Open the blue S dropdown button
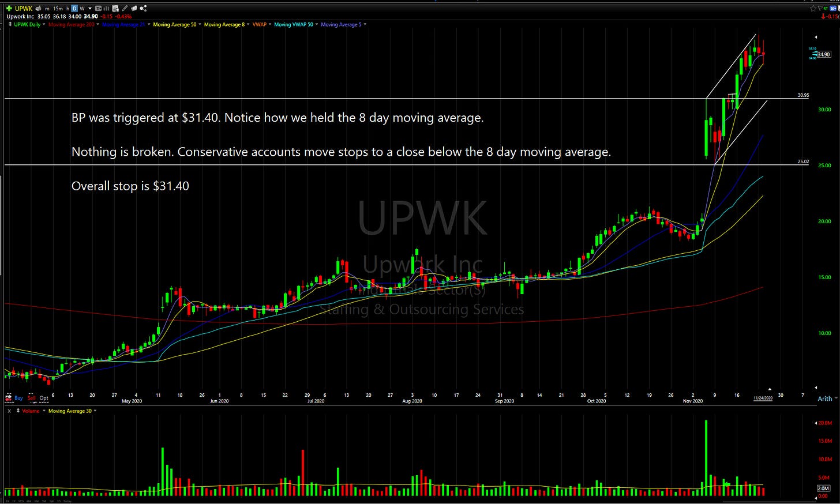Viewport: 840px width, 504px height. [833, 8]
